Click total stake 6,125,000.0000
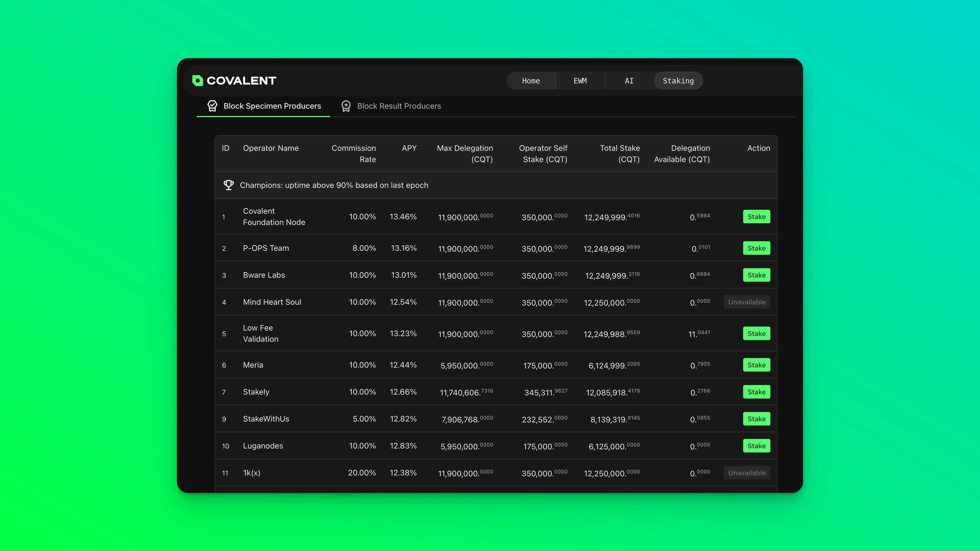 click(614, 446)
